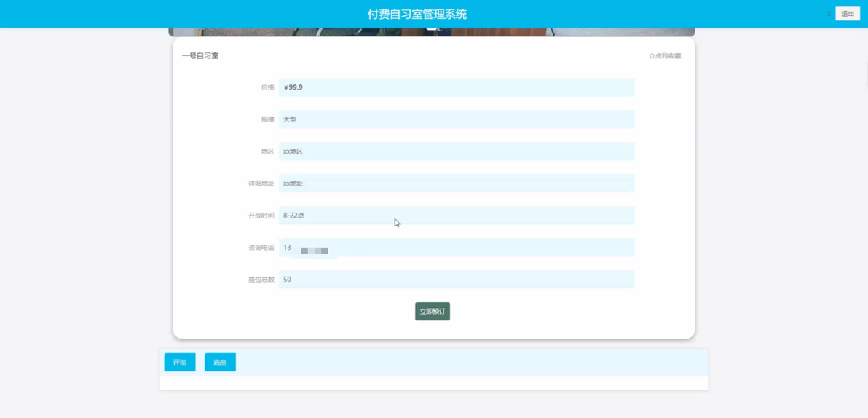Log out with the 退出 button
The height and width of the screenshot is (418, 868).
coord(848,14)
